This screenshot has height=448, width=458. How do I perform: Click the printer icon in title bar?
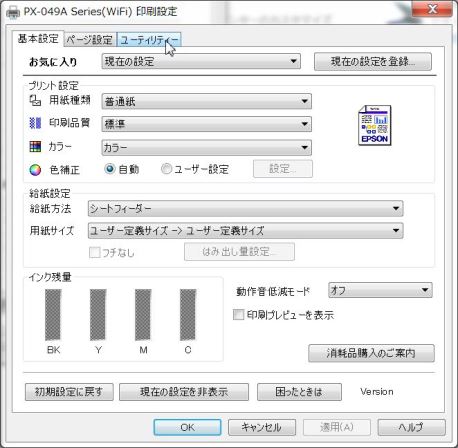tap(13, 12)
